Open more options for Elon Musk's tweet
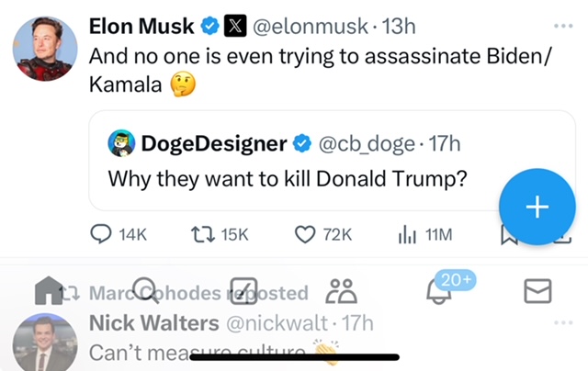Viewport: 588px width, 371px height. coord(562,27)
